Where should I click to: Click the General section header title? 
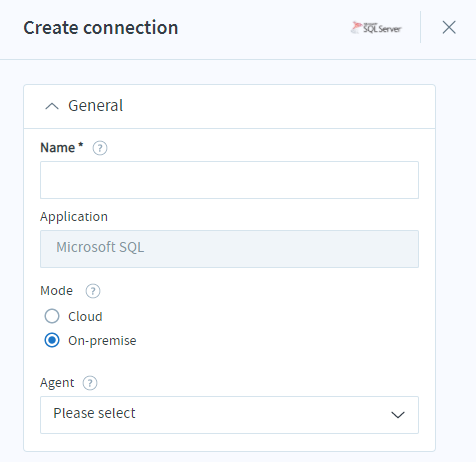pos(96,106)
